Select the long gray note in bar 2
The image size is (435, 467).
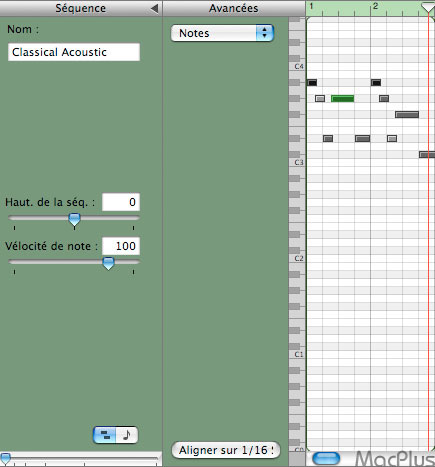point(407,115)
